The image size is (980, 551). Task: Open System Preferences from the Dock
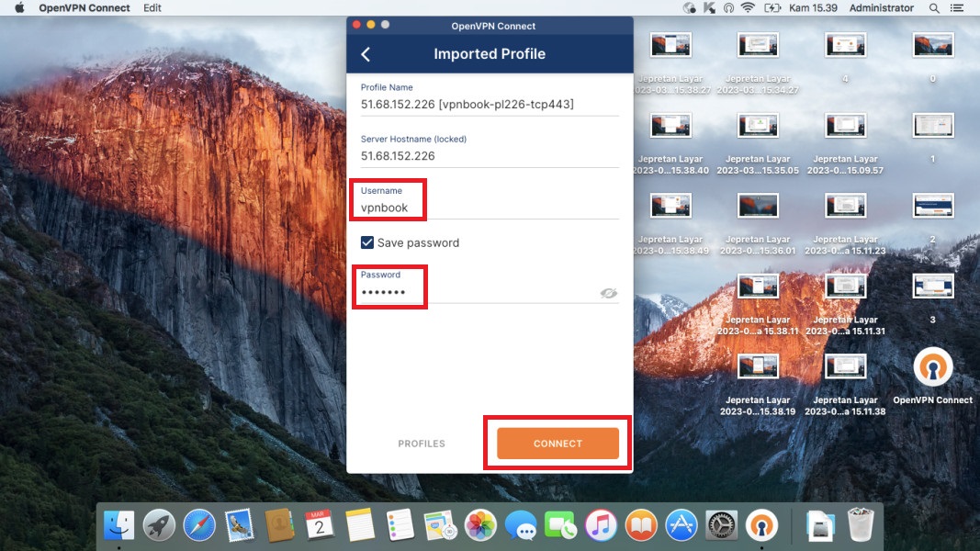[x=721, y=525]
